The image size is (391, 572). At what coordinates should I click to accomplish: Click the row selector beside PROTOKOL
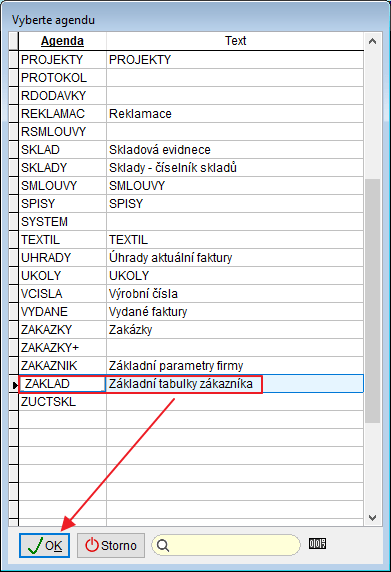pyautogui.click(x=14, y=77)
